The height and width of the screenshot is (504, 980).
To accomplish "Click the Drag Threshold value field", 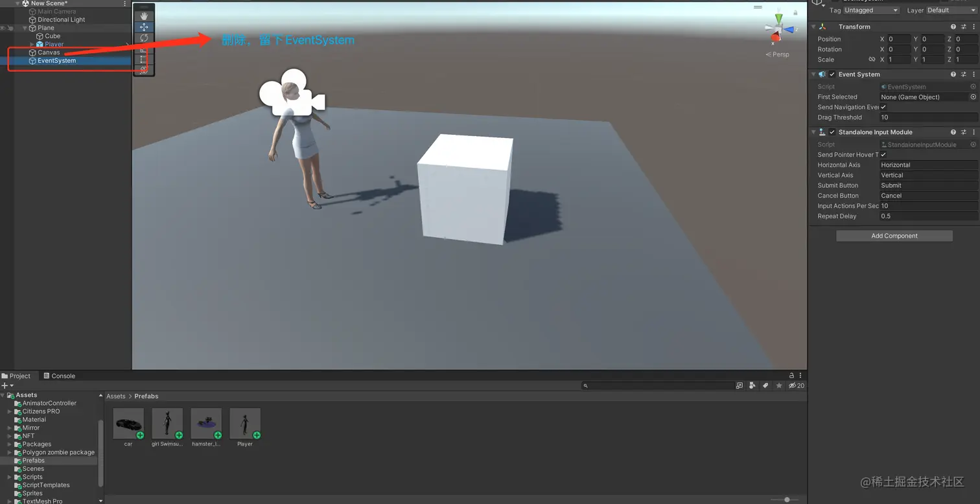I will coord(928,117).
